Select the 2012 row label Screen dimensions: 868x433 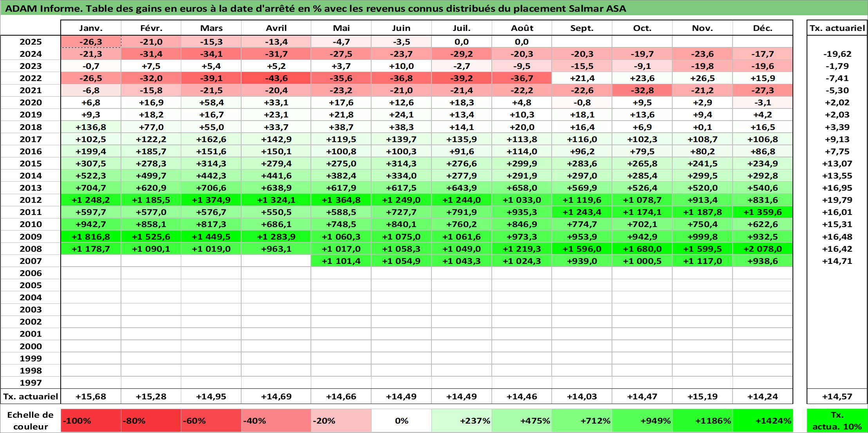[31, 200]
